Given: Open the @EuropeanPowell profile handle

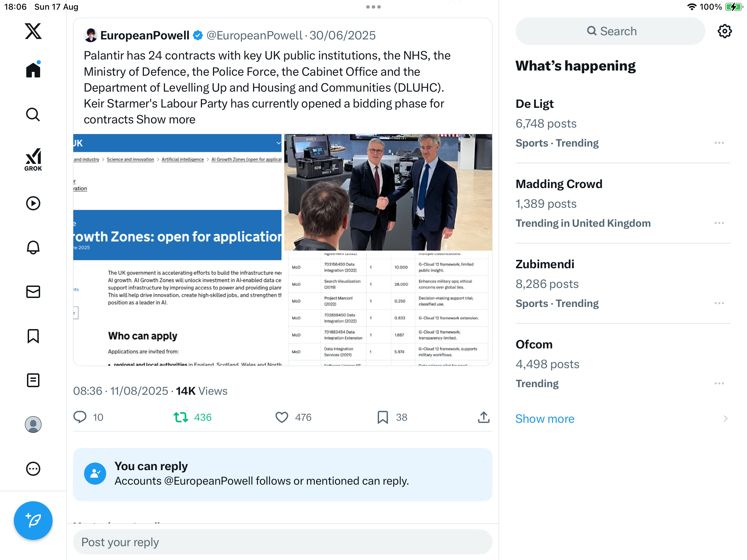Looking at the screenshot, I should (x=254, y=35).
